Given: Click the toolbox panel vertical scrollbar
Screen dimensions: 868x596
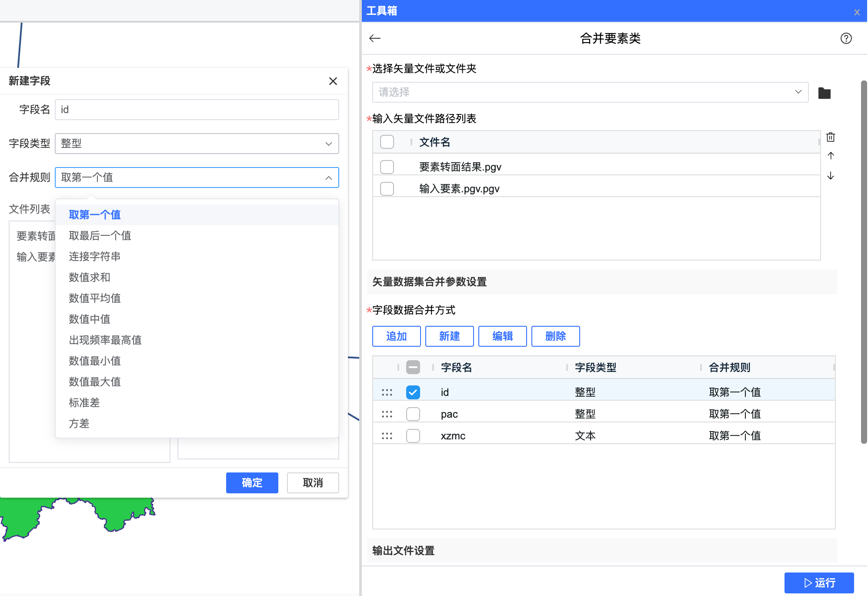Looking at the screenshot, I should (x=864, y=262).
